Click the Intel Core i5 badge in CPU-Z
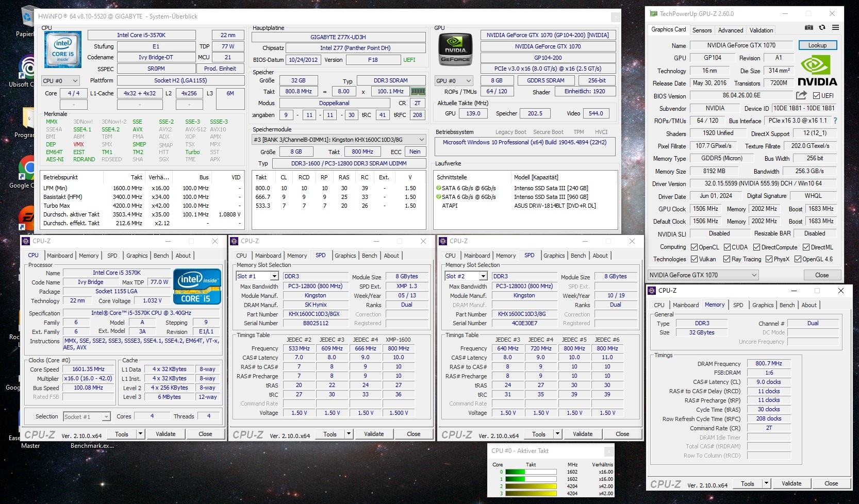This screenshot has height=504, width=859. [x=197, y=286]
